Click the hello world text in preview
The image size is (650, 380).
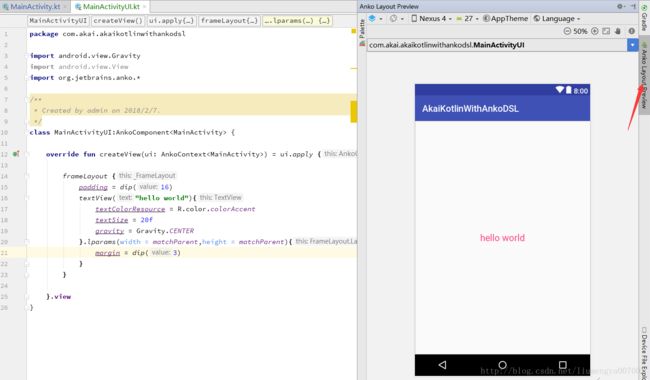(502, 238)
